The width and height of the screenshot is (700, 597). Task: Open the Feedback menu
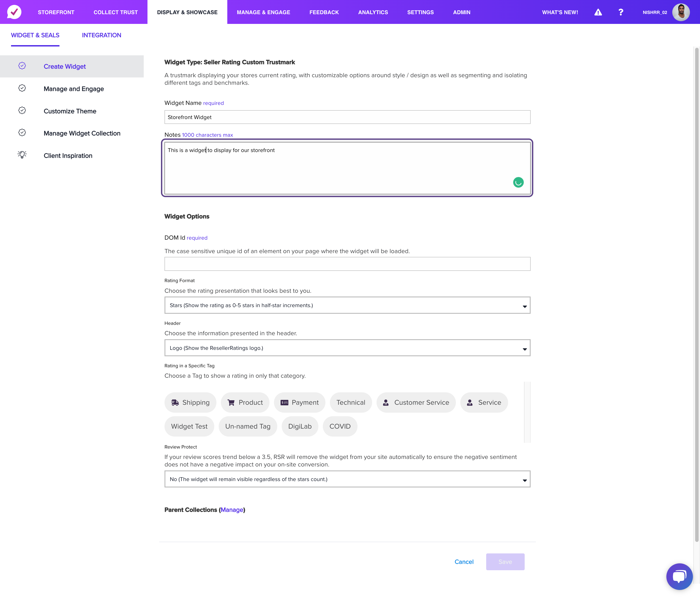(x=324, y=12)
